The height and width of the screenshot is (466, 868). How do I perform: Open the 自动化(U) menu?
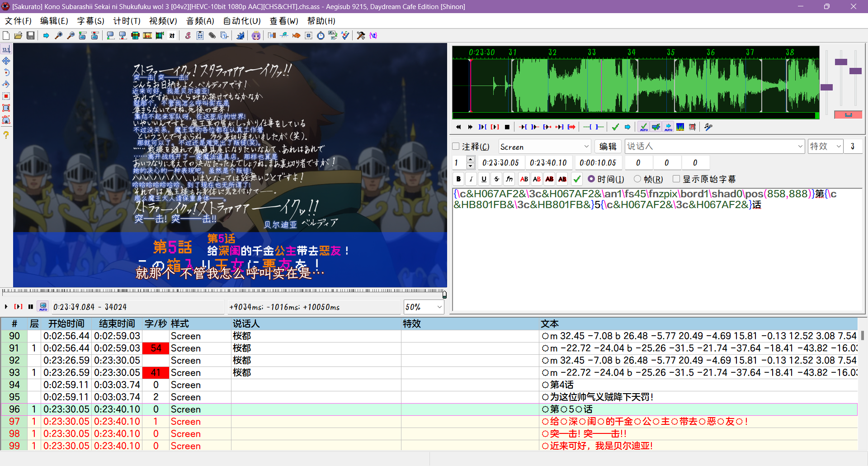point(242,21)
